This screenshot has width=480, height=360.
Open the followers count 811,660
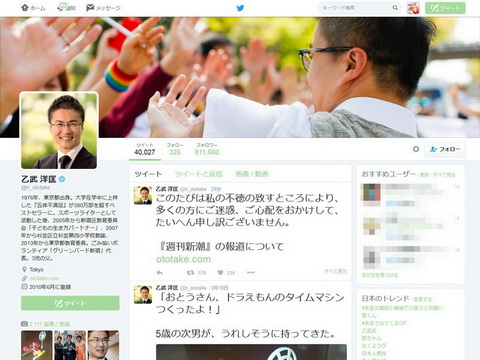207,149
